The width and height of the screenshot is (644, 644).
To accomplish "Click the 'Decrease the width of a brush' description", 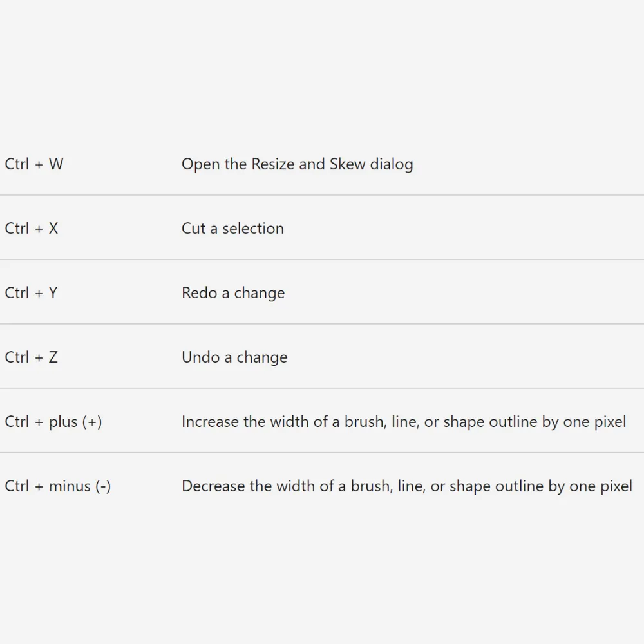I will click(407, 486).
